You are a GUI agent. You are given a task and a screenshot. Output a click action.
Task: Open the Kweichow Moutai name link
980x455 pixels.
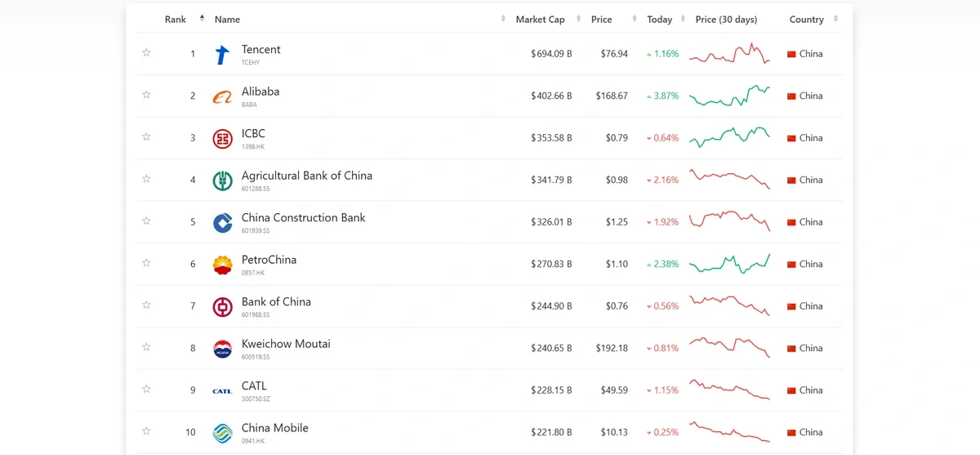pos(286,344)
